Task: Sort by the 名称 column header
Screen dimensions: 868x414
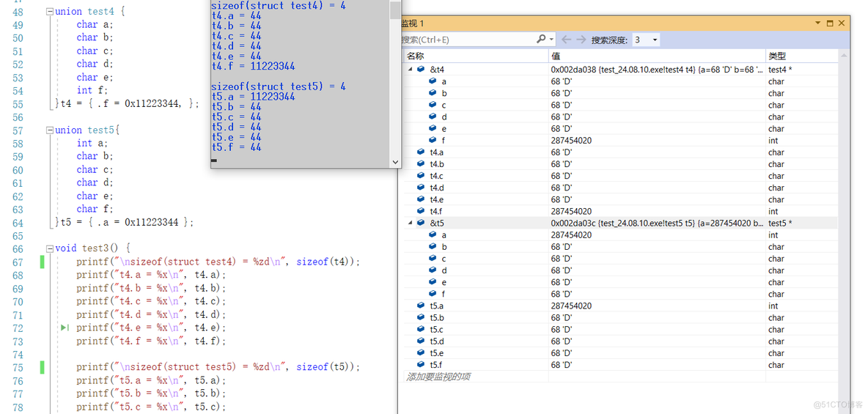Action: (x=476, y=56)
